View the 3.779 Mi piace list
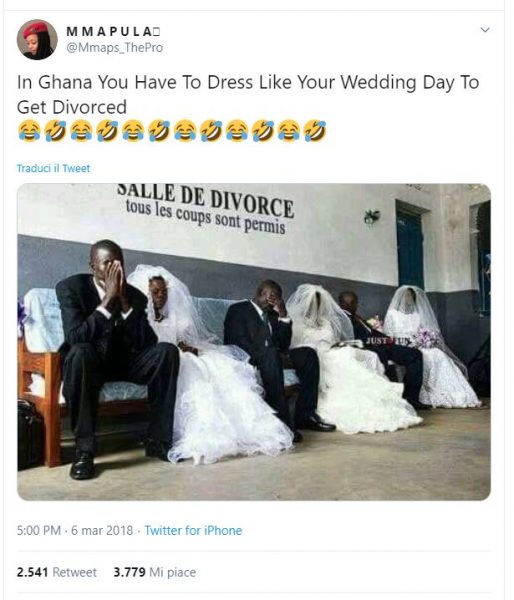Image resolution: width=514 pixels, height=600 pixels. tap(155, 572)
